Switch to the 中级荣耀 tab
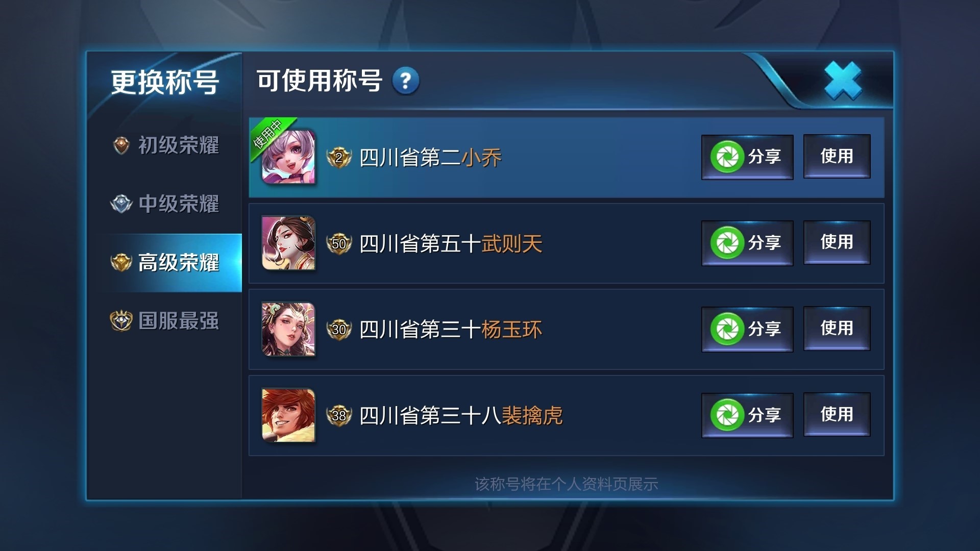This screenshot has height=551, width=980. point(165,204)
